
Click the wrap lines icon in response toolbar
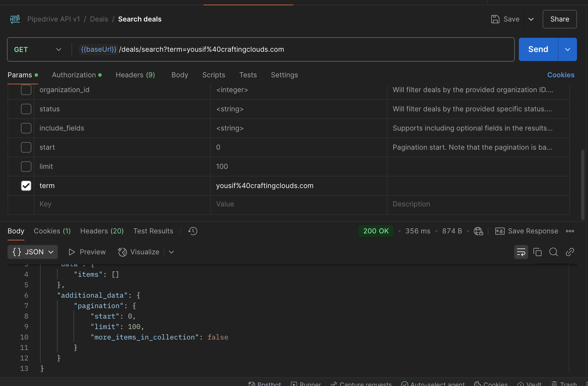click(x=521, y=252)
